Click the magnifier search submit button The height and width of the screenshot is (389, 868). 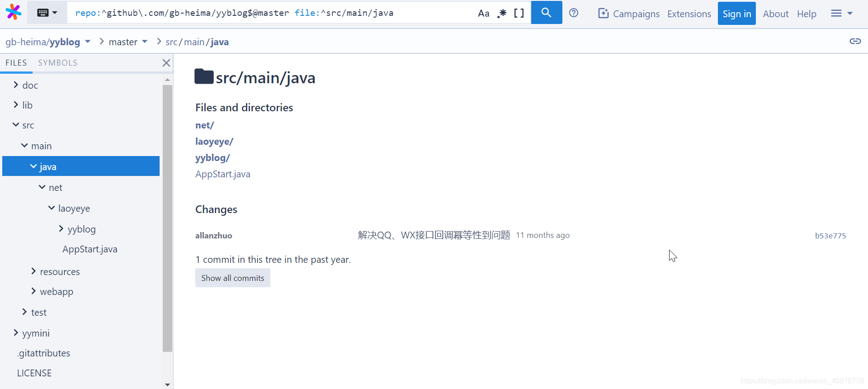point(547,12)
